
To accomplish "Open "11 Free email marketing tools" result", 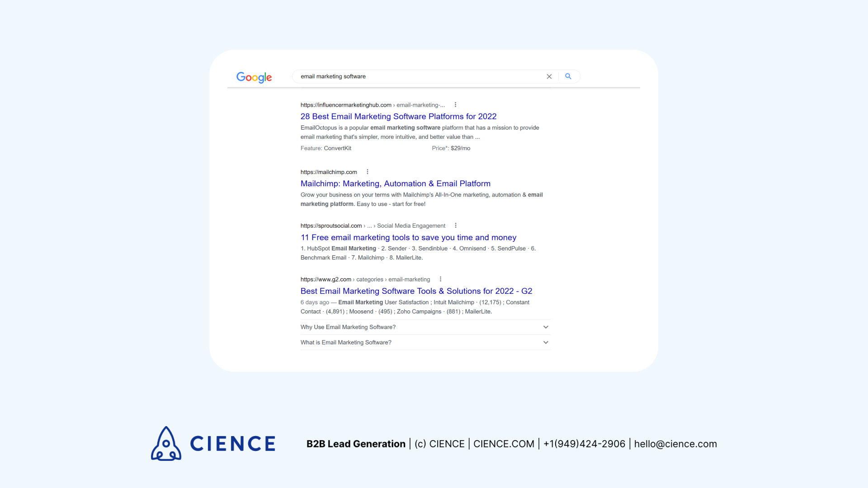I will click(408, 238).
